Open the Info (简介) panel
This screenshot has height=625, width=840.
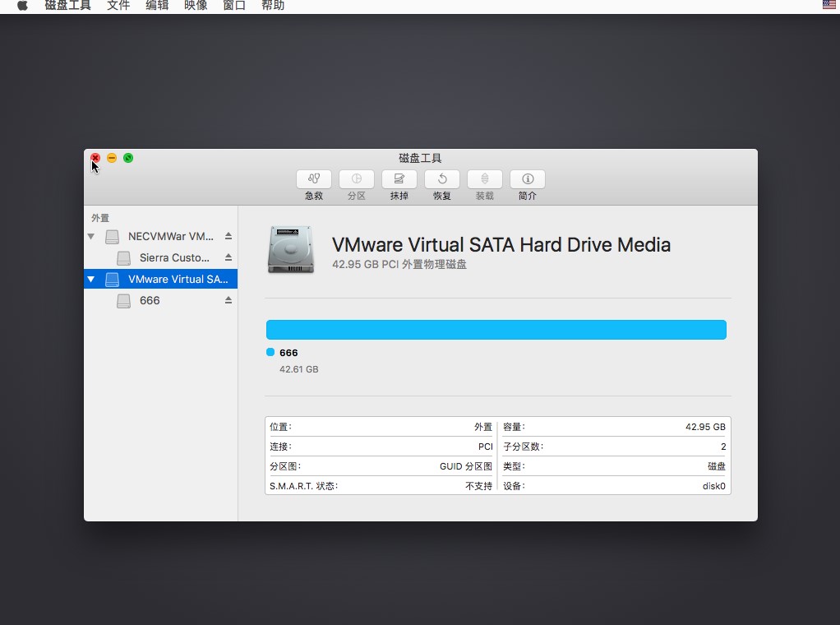pos(528,179)
